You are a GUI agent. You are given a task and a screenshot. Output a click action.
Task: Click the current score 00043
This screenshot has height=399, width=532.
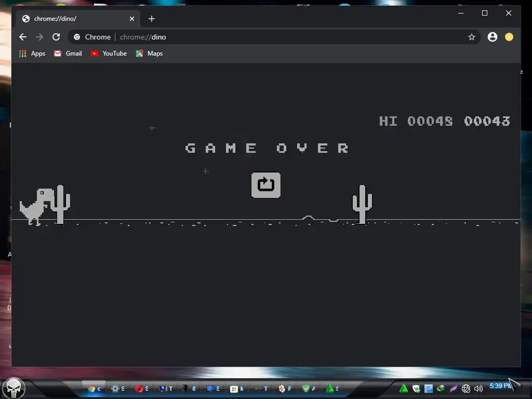point(487,121)
